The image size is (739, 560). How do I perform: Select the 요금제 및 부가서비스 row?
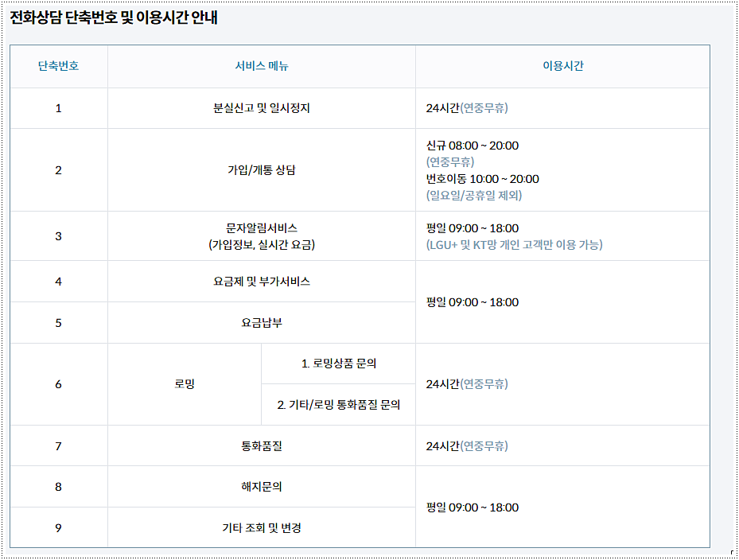(262, 281)
